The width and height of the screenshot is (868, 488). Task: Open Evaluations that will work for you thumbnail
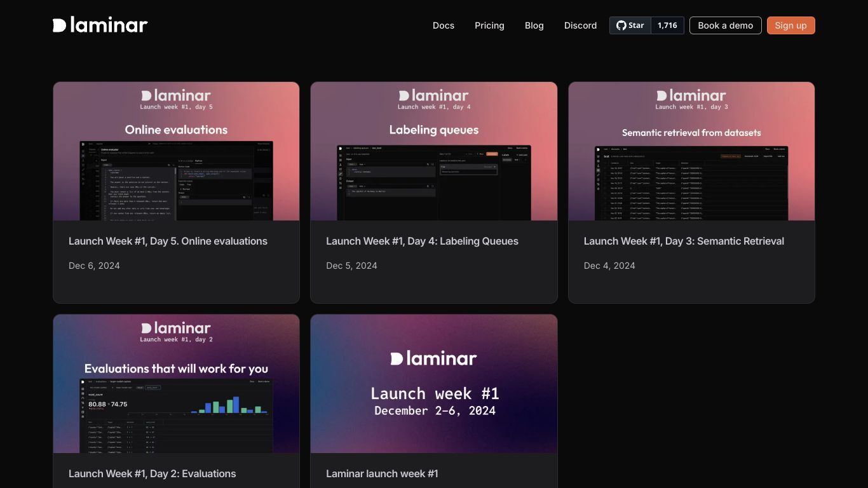(x=176, y=384)
